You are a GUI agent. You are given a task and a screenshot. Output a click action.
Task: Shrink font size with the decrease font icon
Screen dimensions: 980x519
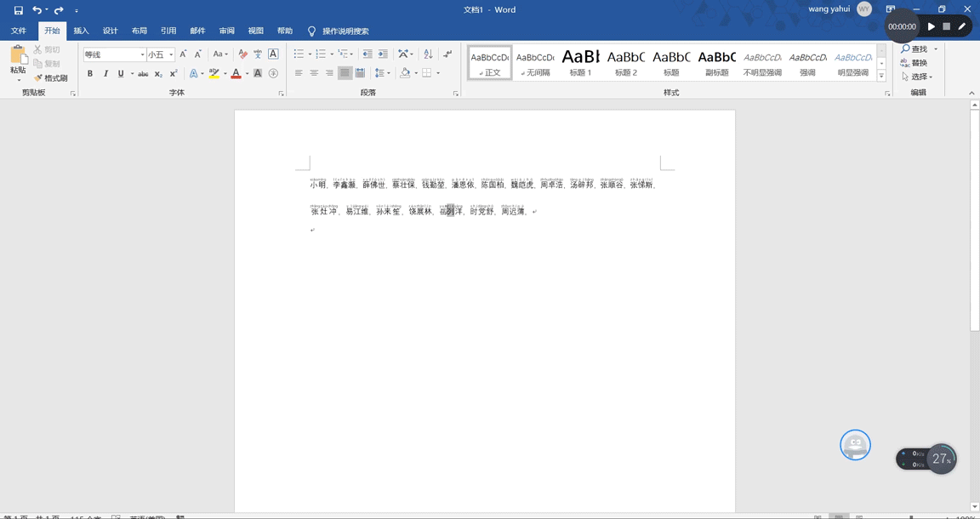click(x=198, y=54)
